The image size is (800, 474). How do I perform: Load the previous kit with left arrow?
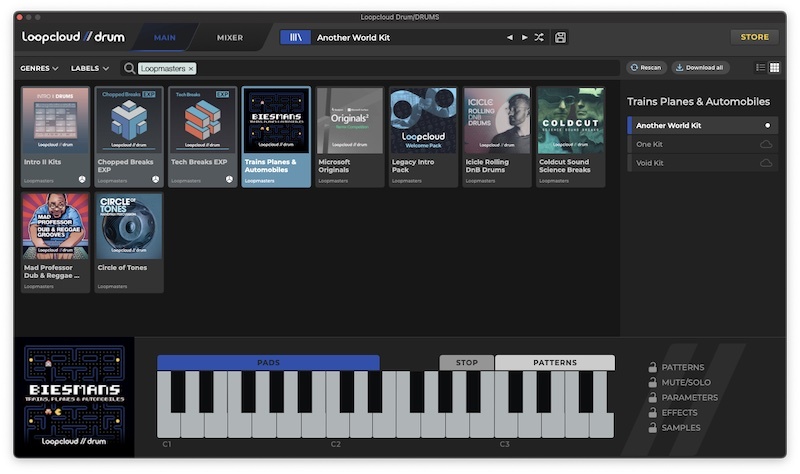(x=509, y=37)
